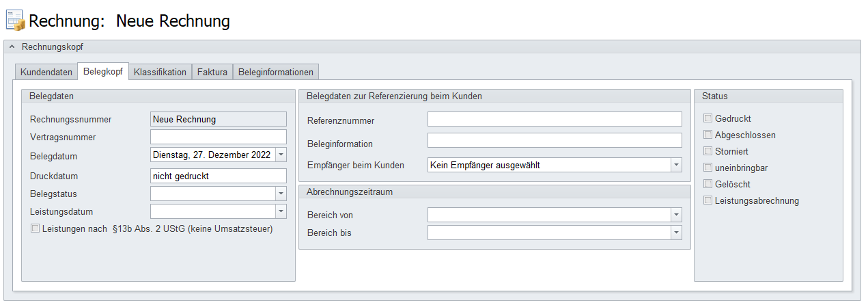Tick the Gelöscht checkbox
The height and width of the screenshot is (303, 868).
coord(708,185)
